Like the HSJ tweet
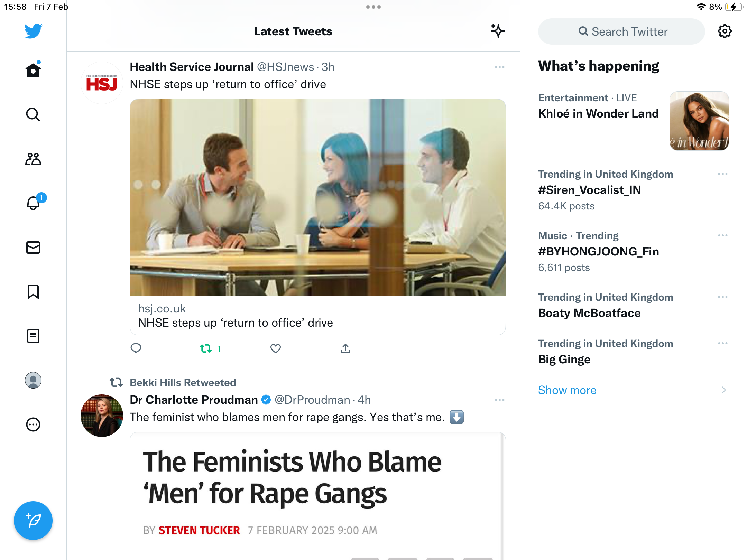Viewport: 747px width, 560px height. pos(276,348)
